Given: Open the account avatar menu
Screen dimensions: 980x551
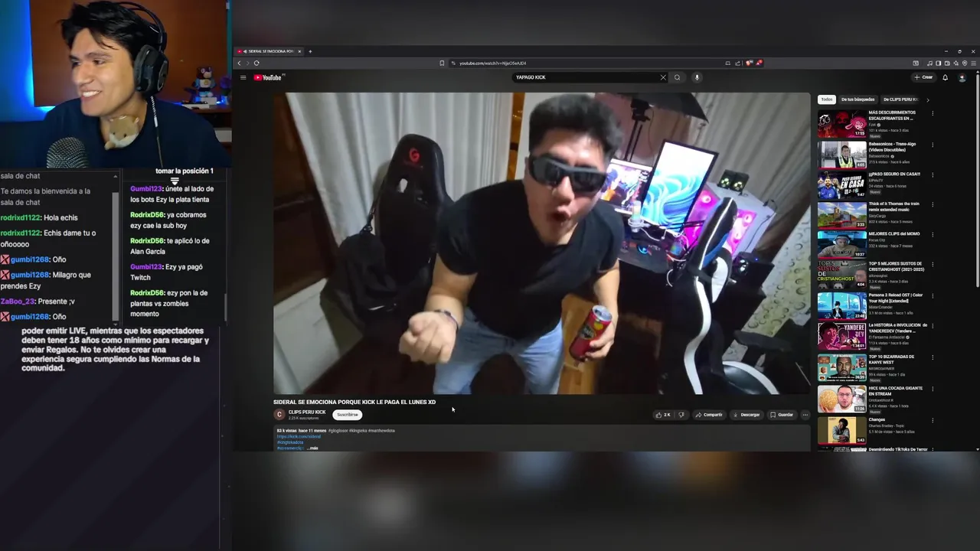Looking at the screenshot, I should 962,77.
